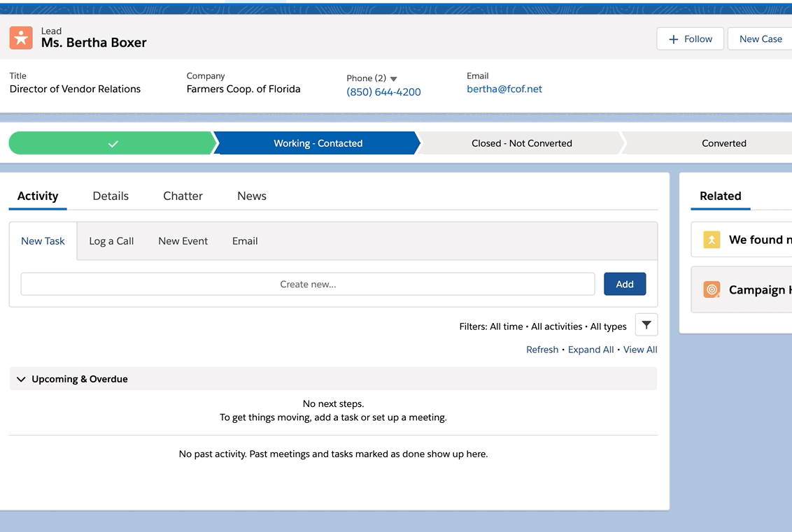792x532 pixels.
Task: Open the Phone (2) dropdown arrow
Action: coord(393,79)
